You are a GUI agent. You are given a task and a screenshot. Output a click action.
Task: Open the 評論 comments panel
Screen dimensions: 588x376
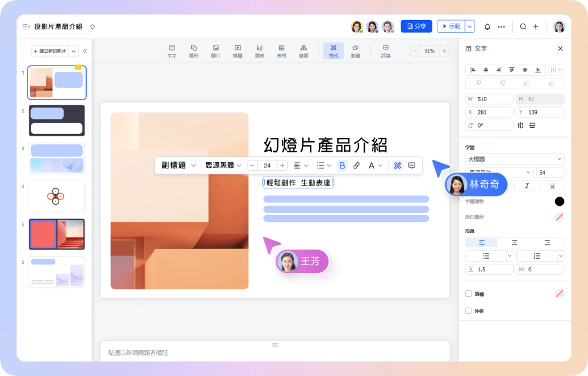click(x=385, y=51)
